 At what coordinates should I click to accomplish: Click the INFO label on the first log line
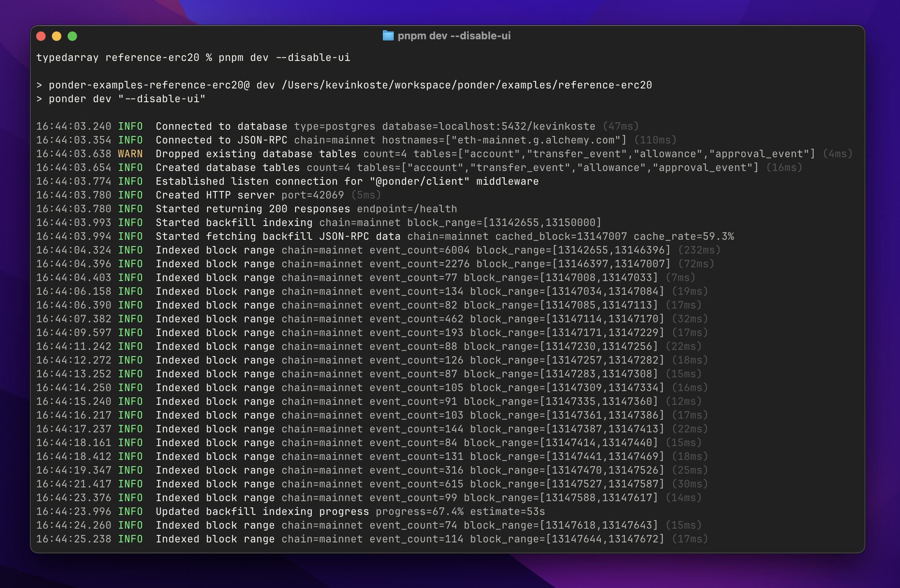pyautogui.click(x=130, y=126)
